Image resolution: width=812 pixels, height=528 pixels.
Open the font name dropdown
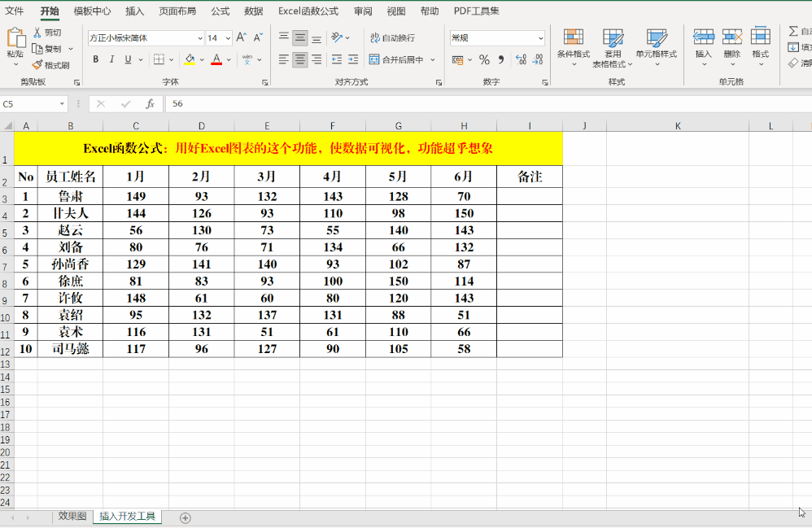click(200, 38)
